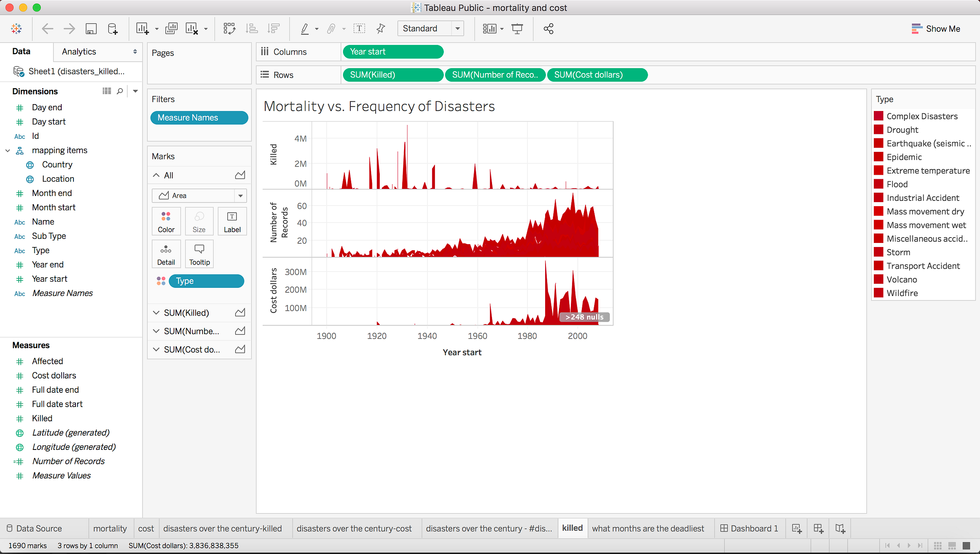Viewport: 980px width, 554px height.
Task: Click the >248 nulls indicator
Action: click(584, 317)
